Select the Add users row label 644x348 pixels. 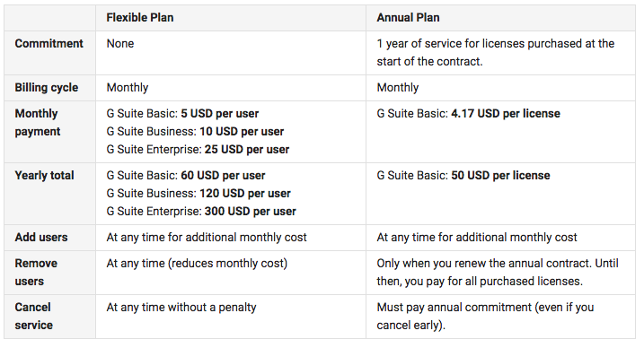coord(41,238)
